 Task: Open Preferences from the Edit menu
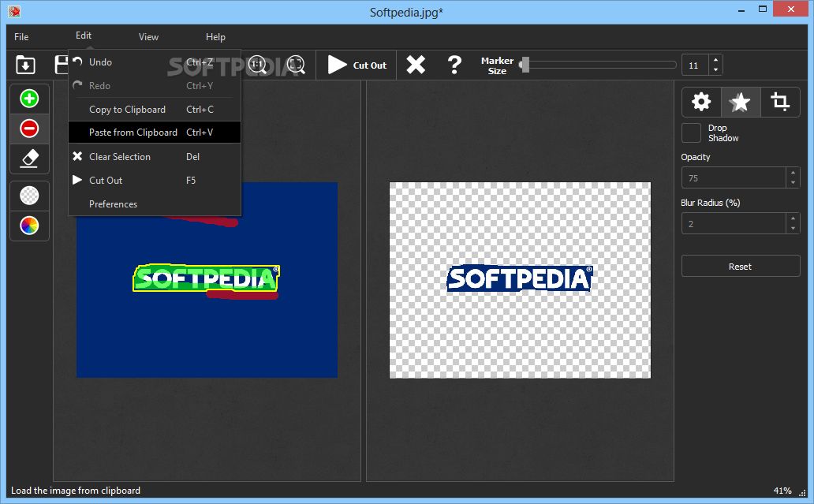pyautogui.click(x=155, y=204)
